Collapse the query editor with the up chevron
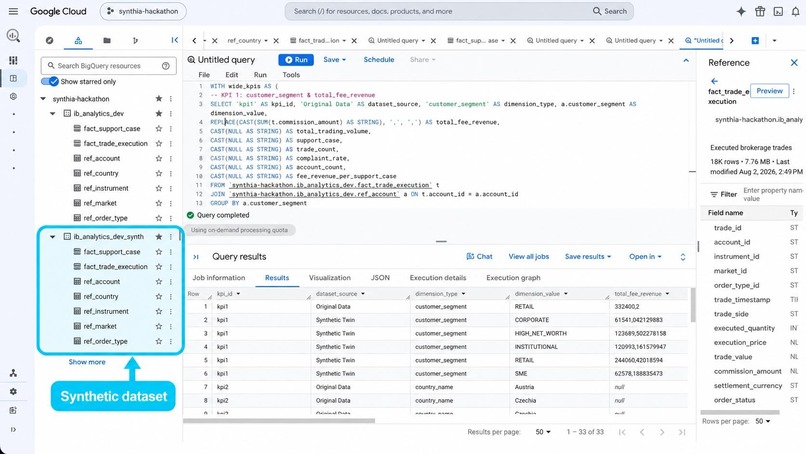 (686, 60)
